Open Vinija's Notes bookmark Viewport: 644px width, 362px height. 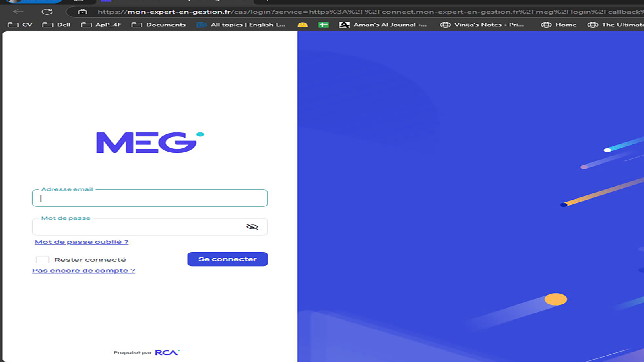pyautogui.click(x=482, y=25)
